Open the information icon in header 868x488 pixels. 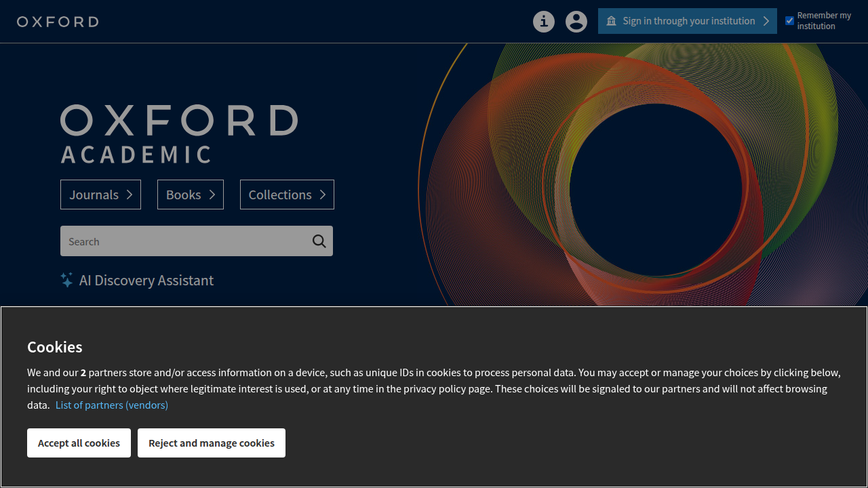click(544, 22)
